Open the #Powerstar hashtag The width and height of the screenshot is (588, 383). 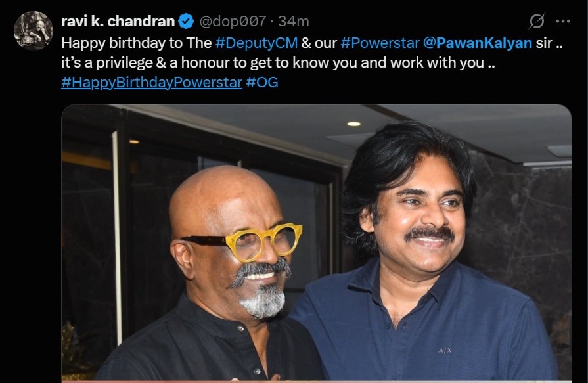pos(380,43)
